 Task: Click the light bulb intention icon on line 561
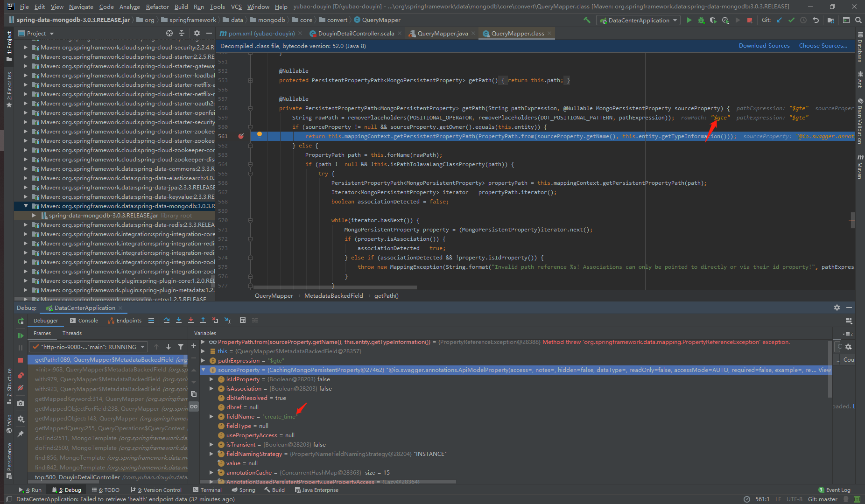pos(260,135)
